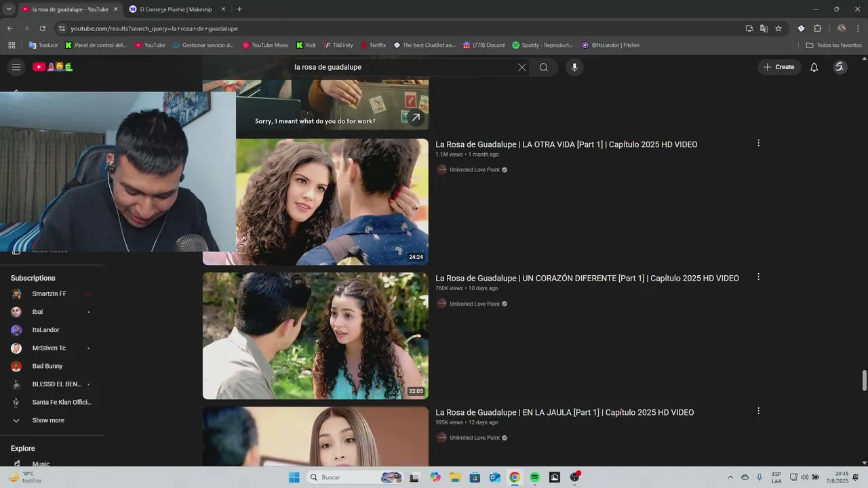Screen dimensions: 868x488
Task: Open Spotify from the taskbar
Action: tap(534, 477)
